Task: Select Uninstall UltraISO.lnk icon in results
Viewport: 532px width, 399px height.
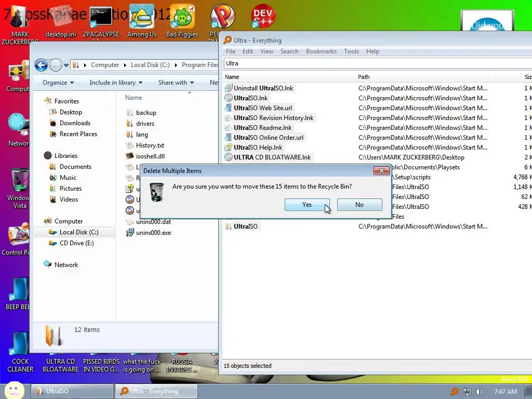Action: [x=229, y=88]
